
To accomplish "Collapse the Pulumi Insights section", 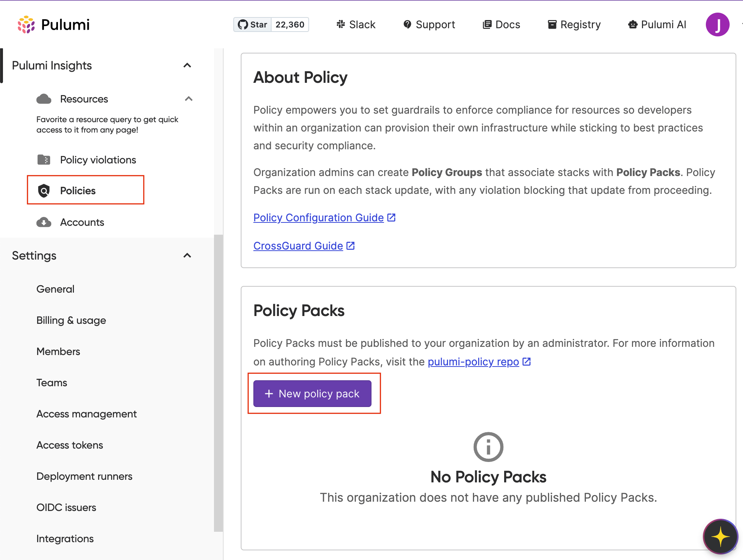I will tap(187, 65).
